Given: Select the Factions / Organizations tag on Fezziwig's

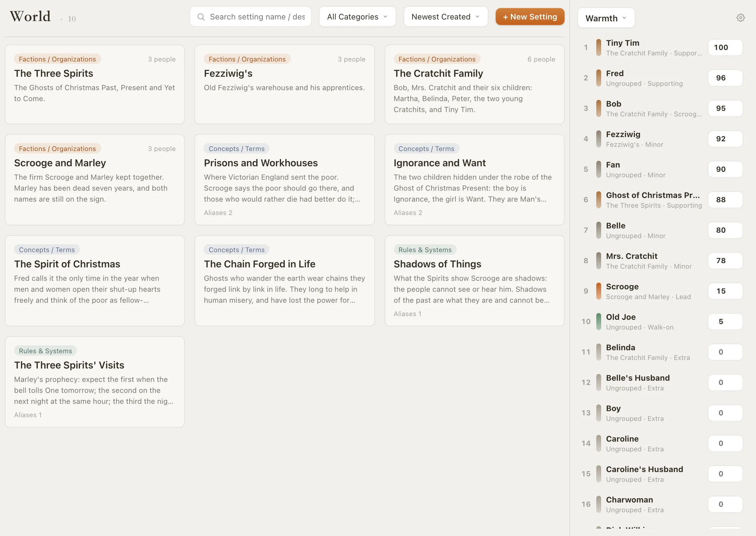Looking at the screenshot, I should click(x=247, y=59).
